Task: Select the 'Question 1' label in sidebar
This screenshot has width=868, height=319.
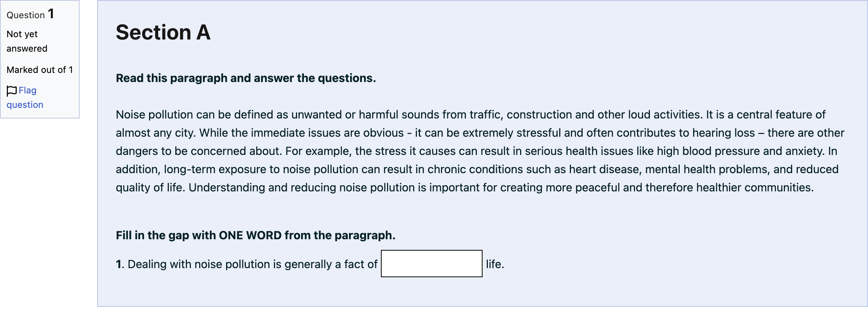Action: pos(30,14)
